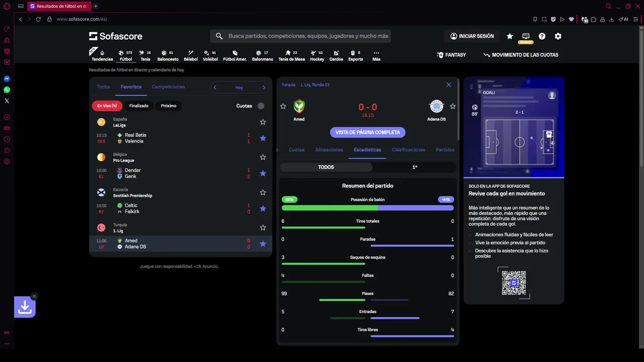This screenshot has height=362, width=644.
Task: Open the Esports section
Action: tap(356, 55)
